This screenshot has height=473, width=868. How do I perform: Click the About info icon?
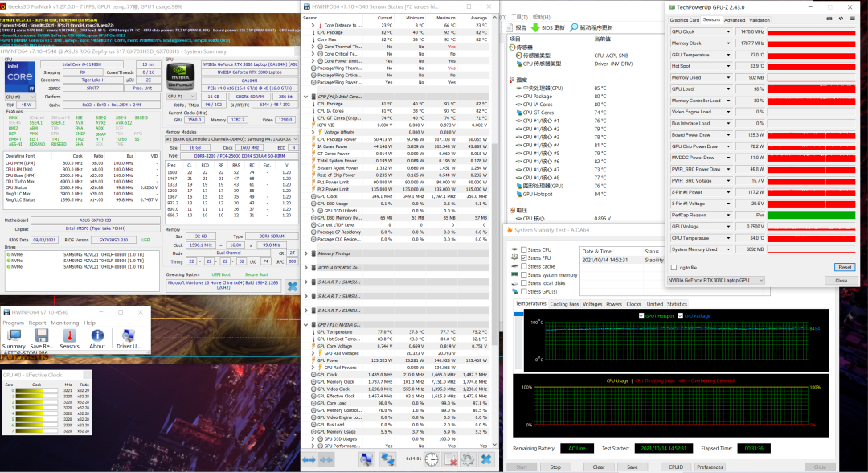pyautogui.click(x=97, y=336)
